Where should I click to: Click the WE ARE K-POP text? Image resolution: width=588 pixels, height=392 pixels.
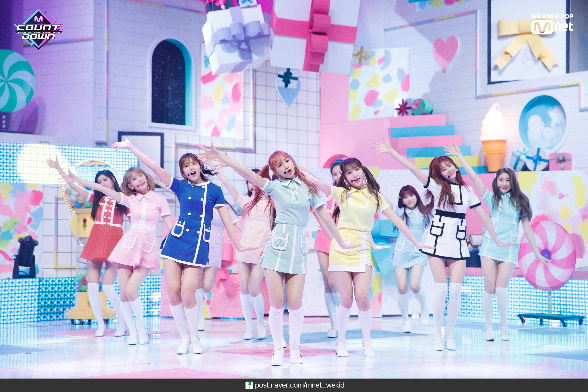point(552,16)
